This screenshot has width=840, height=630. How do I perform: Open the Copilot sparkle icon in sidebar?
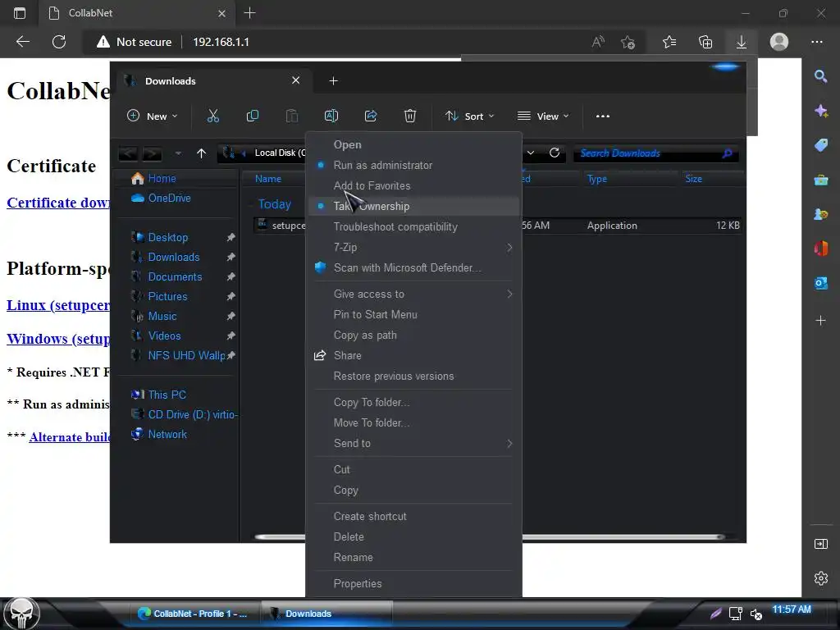click(820, 111)
